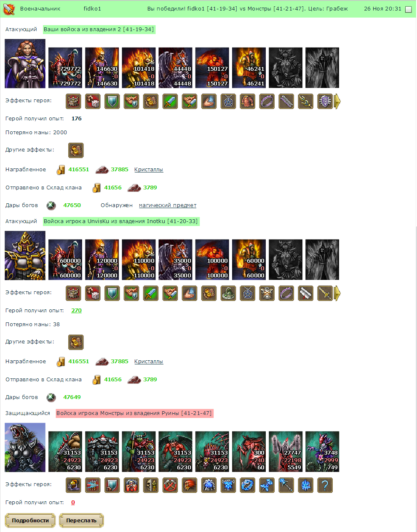The image size is (417, 532).
Task: Click the Военачальник sword icon in the header
Action: (x=9, y=9)
